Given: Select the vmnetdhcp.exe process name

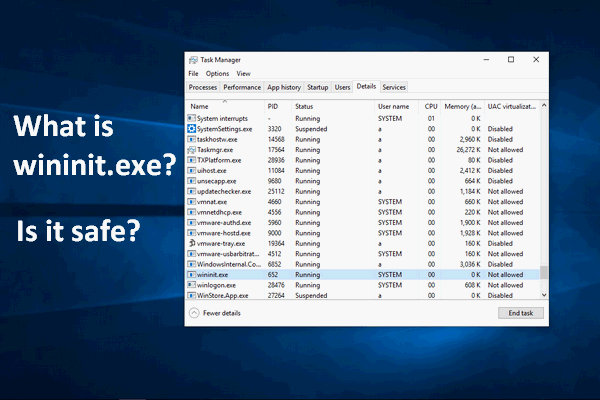Looking at the screenshot, I should (219, 212).
